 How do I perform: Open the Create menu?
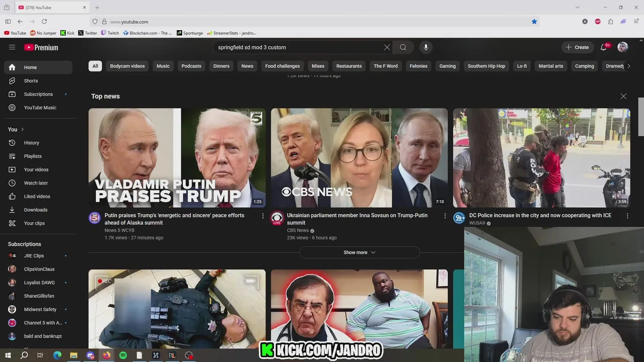coord(577,47)
